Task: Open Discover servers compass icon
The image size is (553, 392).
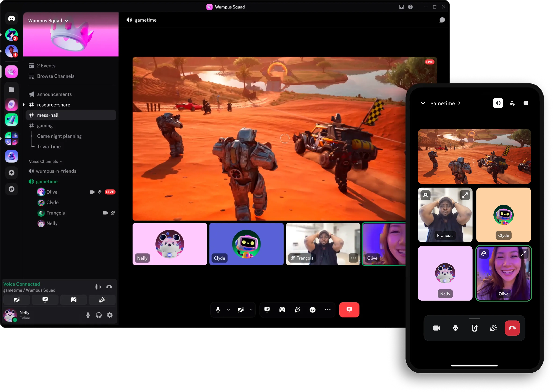Action: (x=11, y=189)
